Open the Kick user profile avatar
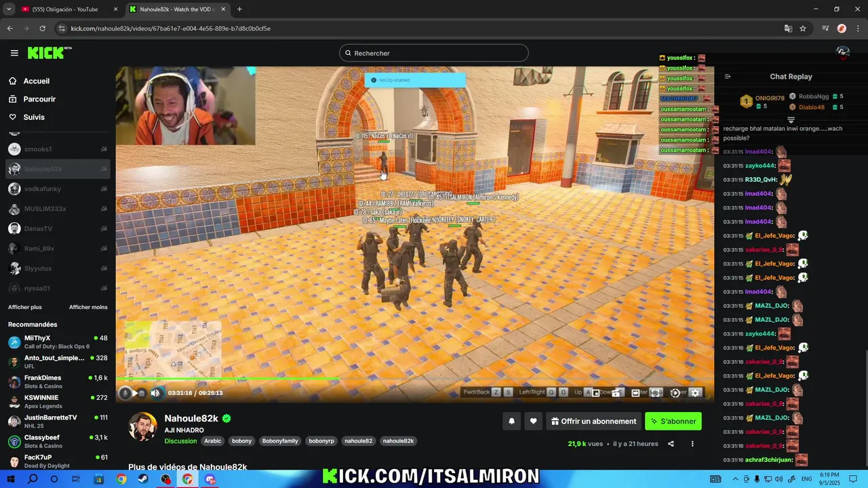This screenshot has width=868, height=488. 843,53
